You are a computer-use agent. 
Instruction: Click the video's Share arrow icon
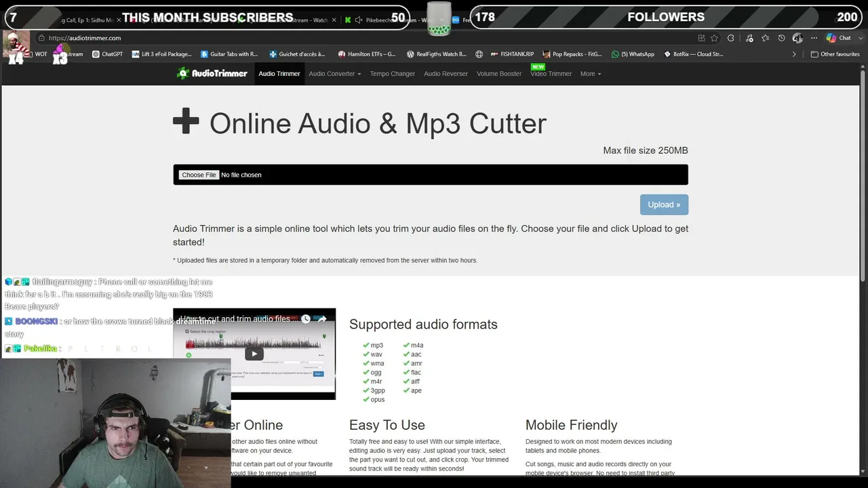[x=323, y=319]
